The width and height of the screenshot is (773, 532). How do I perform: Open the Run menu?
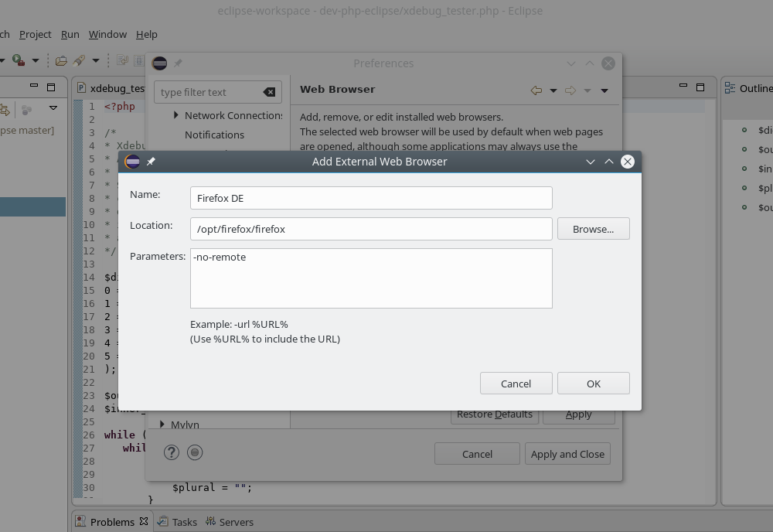(70, 35)
